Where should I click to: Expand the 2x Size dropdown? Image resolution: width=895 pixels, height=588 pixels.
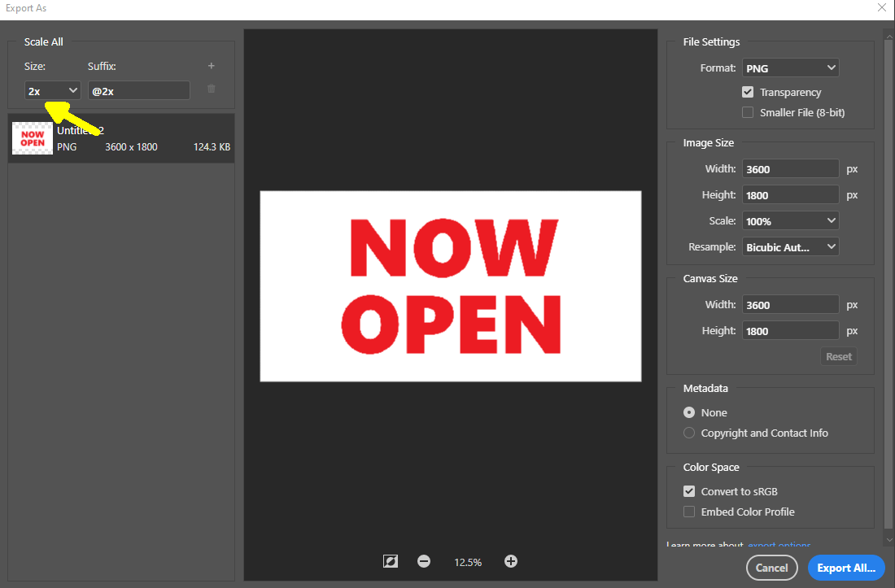pyautogui.click(x=53, y=90)
